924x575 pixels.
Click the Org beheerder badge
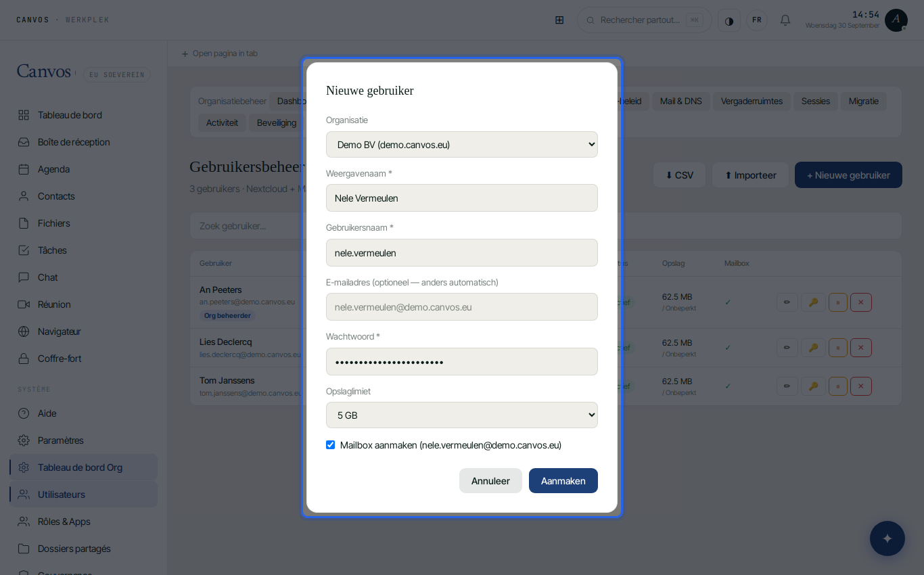227,316
